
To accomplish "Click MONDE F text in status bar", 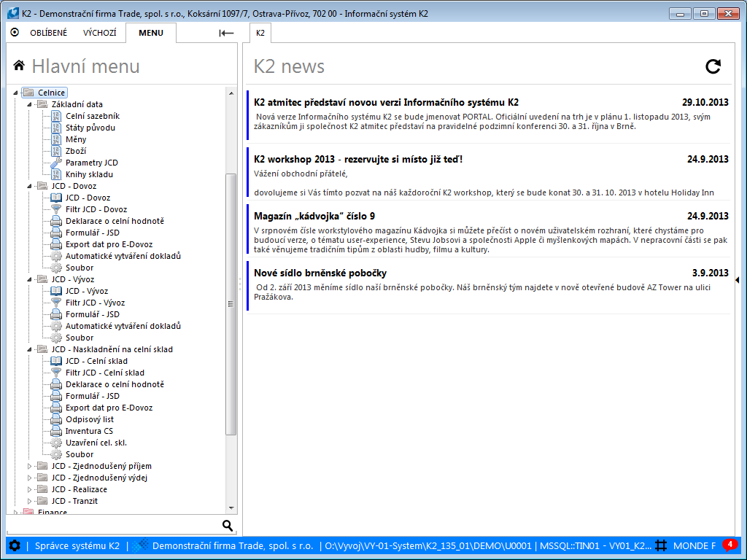I will pos(694,545).
